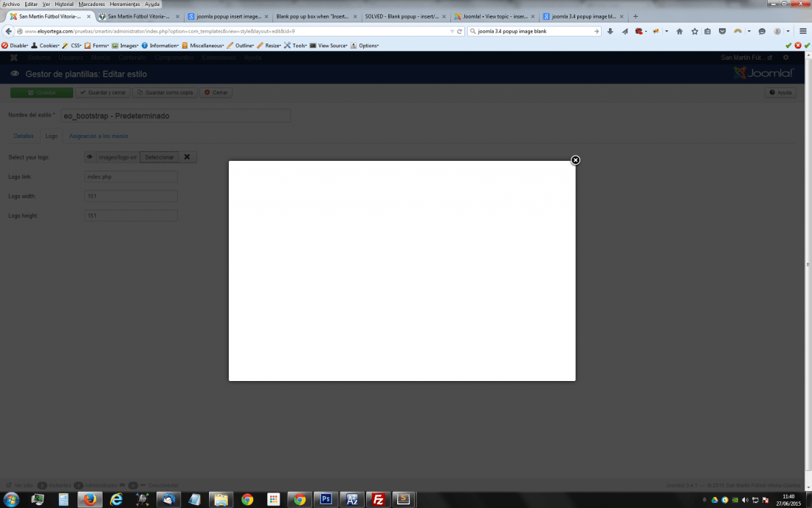Click the Cerrar button

(216, 93)
